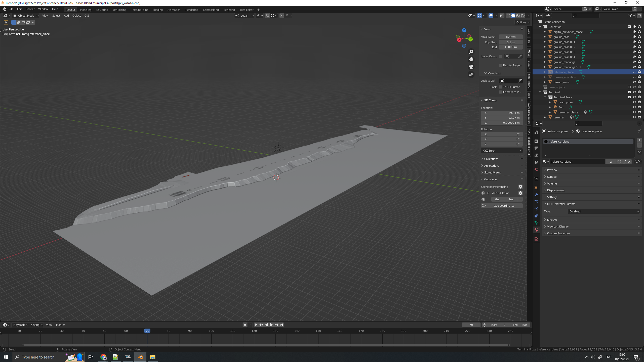Screen dimensions: 644x362
Task: Click the Geo button in Geoscene
Action: (x=498, y=199)
